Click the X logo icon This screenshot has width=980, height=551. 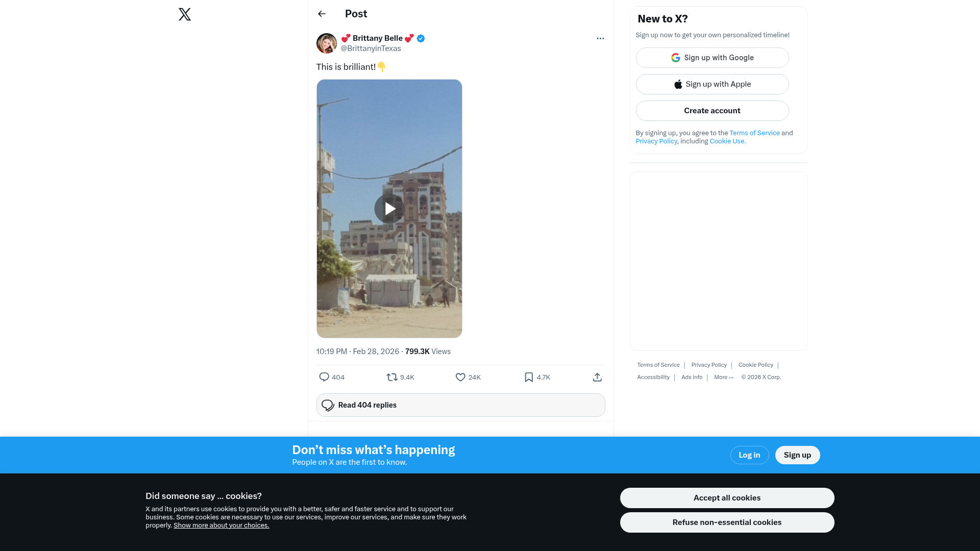click(x=185, y=14)
